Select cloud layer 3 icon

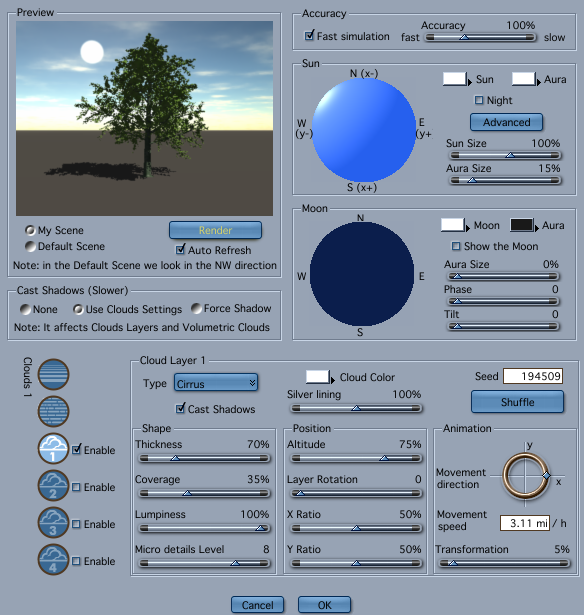click(53, 522)
